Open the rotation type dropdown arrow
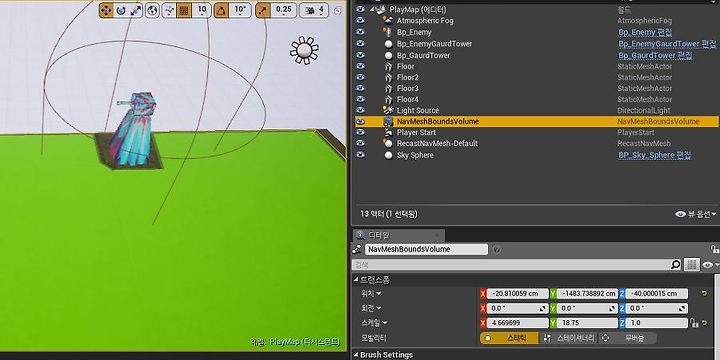 379,308
